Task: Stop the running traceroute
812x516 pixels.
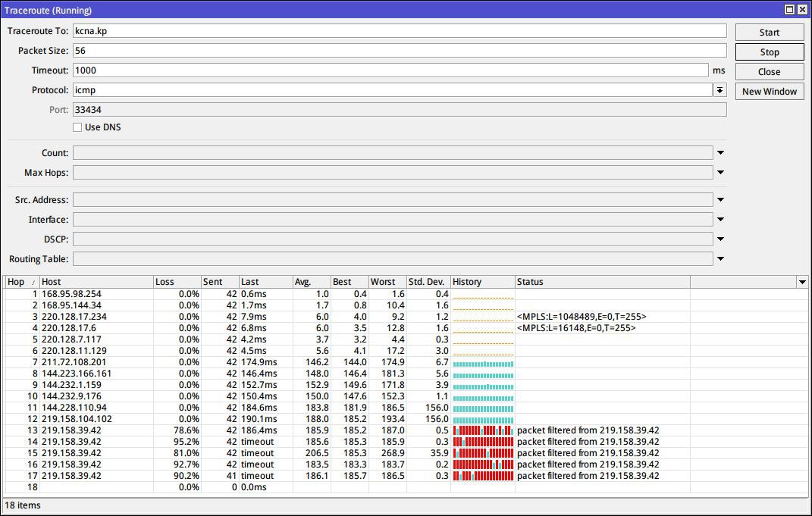Action: (769, 52)
